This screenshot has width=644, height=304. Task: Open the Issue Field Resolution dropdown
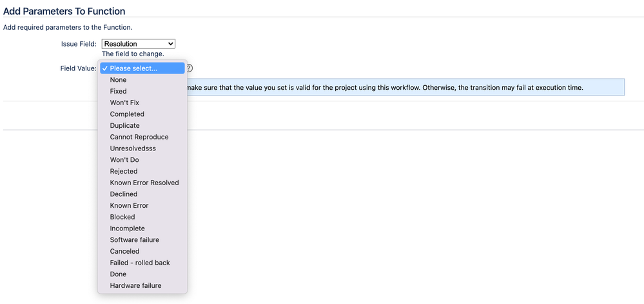click(x=139, y=44)
